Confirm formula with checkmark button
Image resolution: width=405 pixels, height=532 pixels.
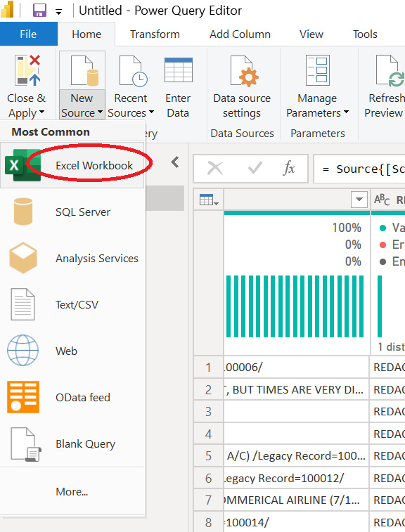click(255, 168)
